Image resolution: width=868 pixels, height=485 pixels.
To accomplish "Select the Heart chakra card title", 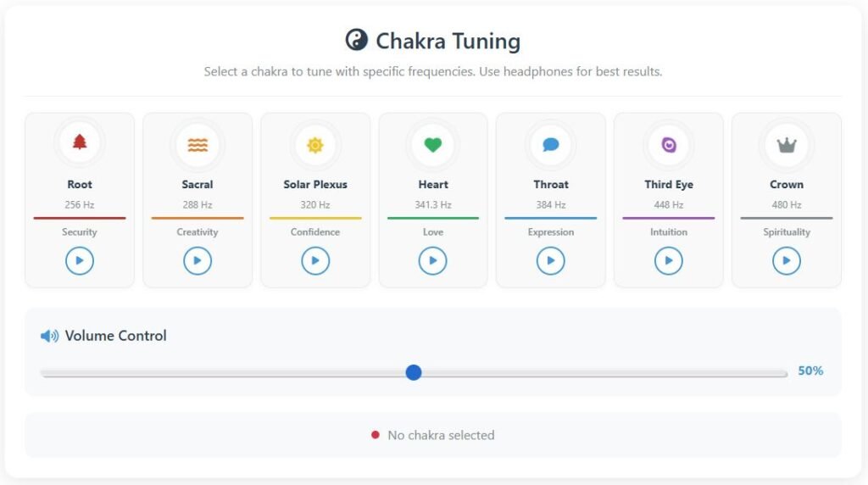I will tap(433, 184).
